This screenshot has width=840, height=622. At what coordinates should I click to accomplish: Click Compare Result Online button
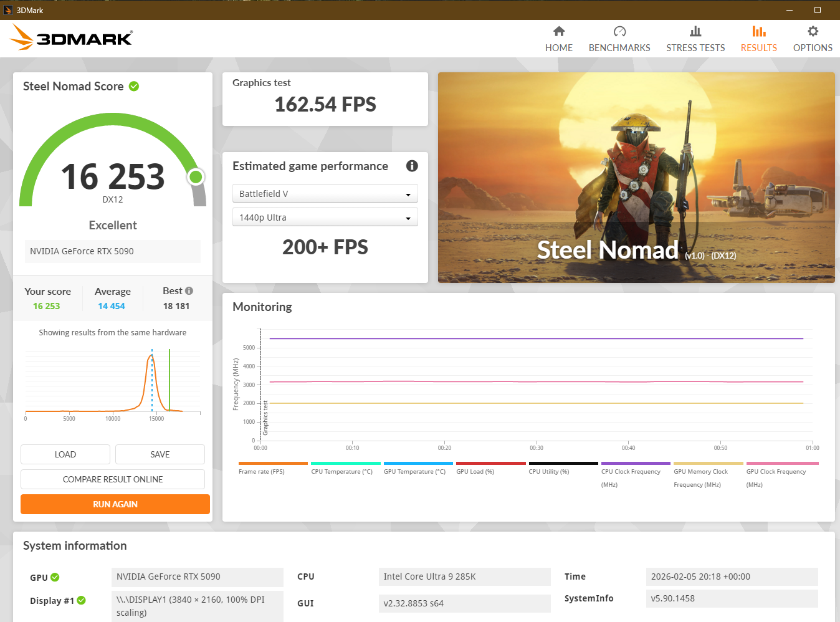point(113,479)
